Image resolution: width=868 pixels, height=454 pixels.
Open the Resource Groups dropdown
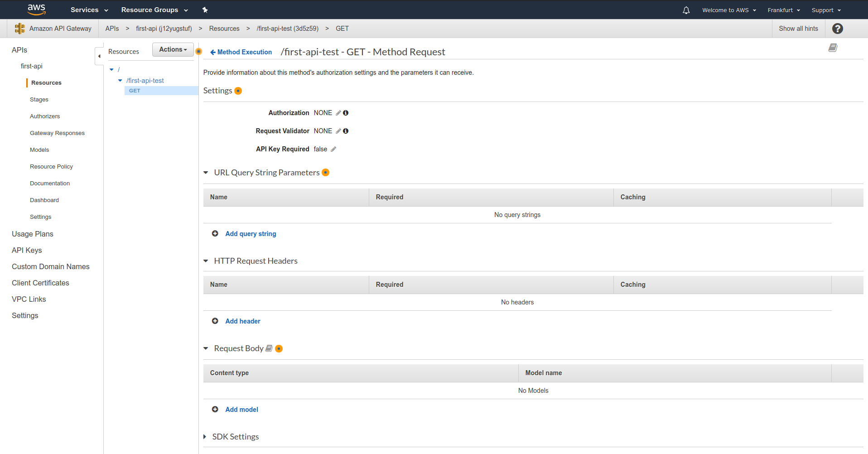point(154,10)
